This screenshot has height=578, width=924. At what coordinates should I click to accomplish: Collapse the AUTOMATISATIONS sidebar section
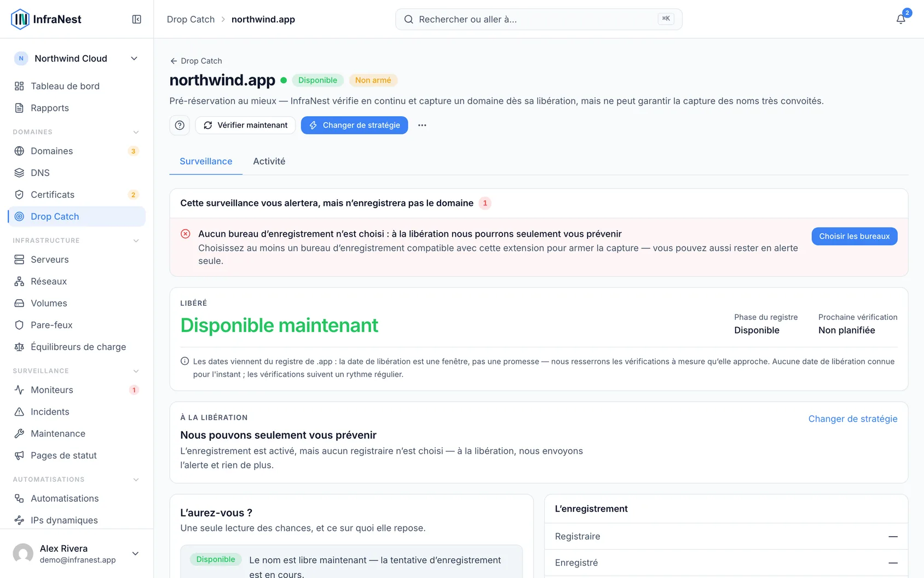click(x=136, y=479)
